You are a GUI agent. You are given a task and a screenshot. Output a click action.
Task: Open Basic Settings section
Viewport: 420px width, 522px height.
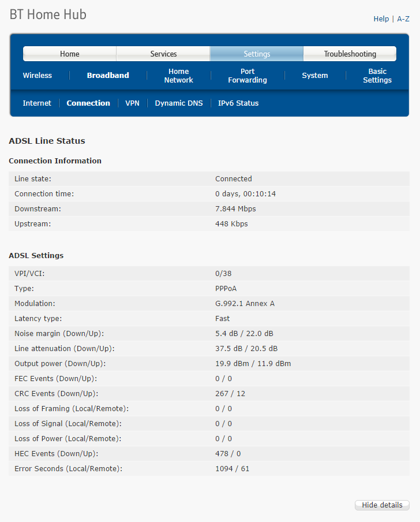coord(377,76)
